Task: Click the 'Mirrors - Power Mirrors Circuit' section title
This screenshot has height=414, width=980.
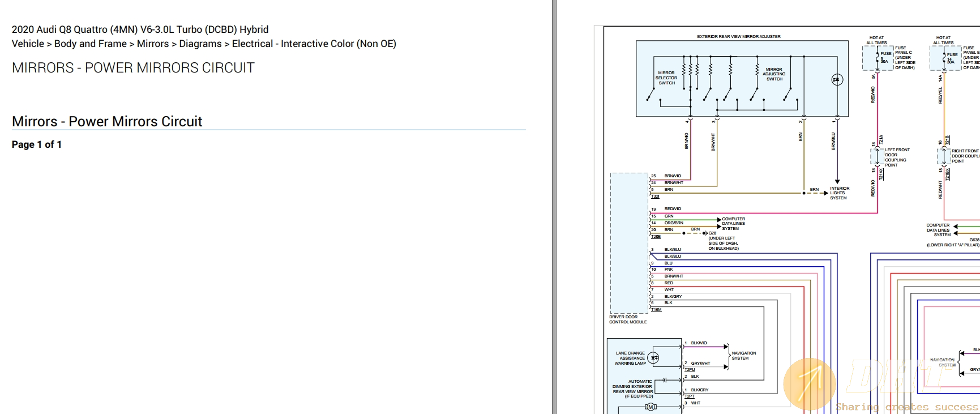Action: pyautogui.click(x=107, y=121)
